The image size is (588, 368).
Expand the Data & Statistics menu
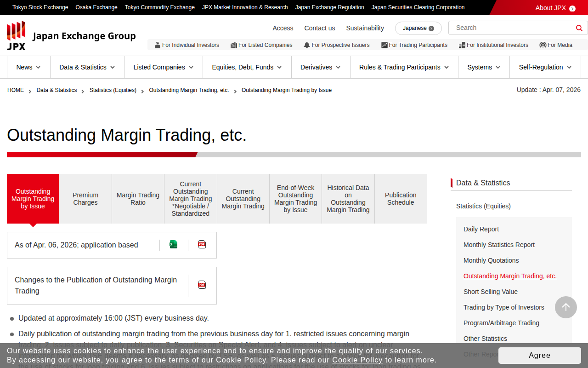coord(87,67)
